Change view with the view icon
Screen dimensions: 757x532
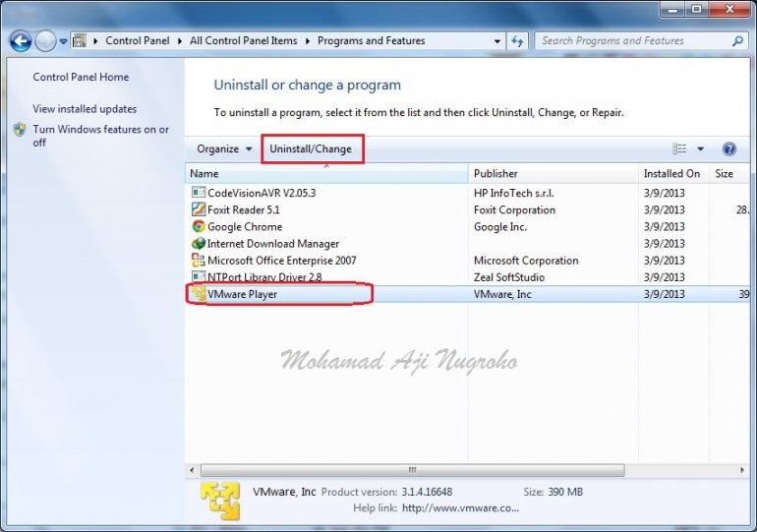(x=679, y=148)
